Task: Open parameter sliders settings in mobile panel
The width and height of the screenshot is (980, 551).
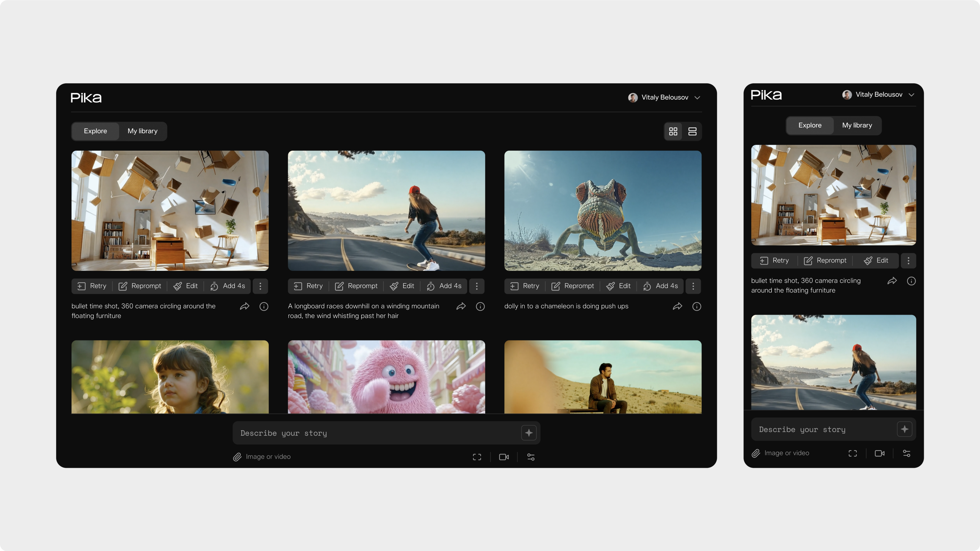Action: [907, 453]
